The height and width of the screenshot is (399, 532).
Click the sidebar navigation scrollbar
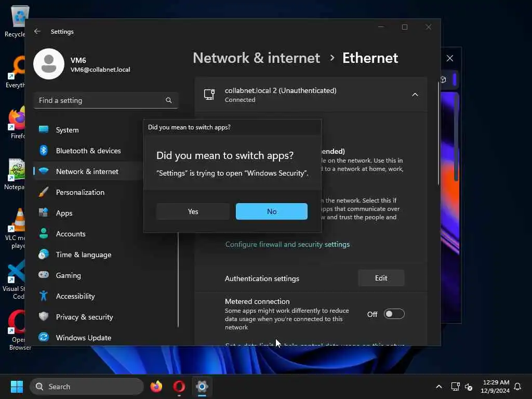click(x=178, y=280)
